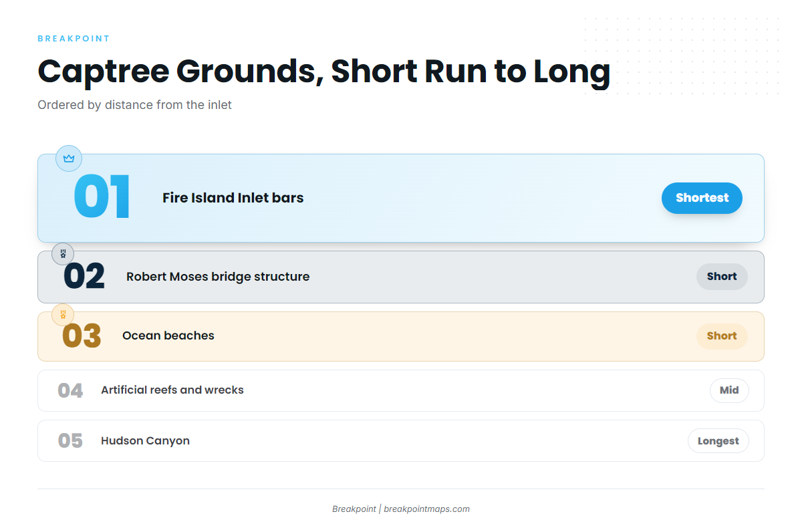Click the Short badge on Ocean beaches row

click(722, 336)
